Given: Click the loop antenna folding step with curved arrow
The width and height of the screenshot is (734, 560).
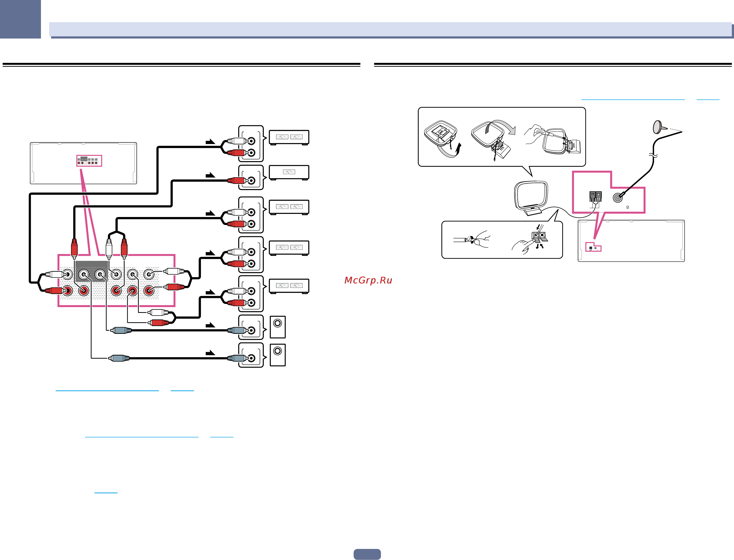Looking at the screenshot, I should coord(493,140).
